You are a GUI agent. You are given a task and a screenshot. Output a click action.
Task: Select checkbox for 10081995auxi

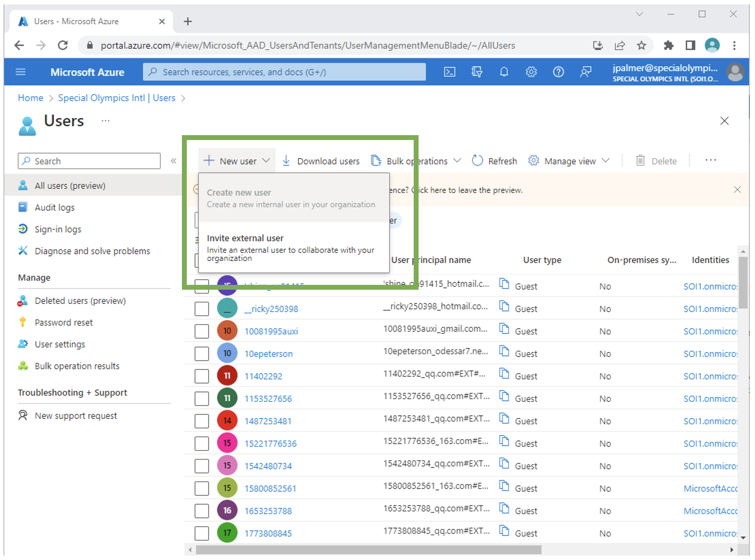(x=202, y=331)
